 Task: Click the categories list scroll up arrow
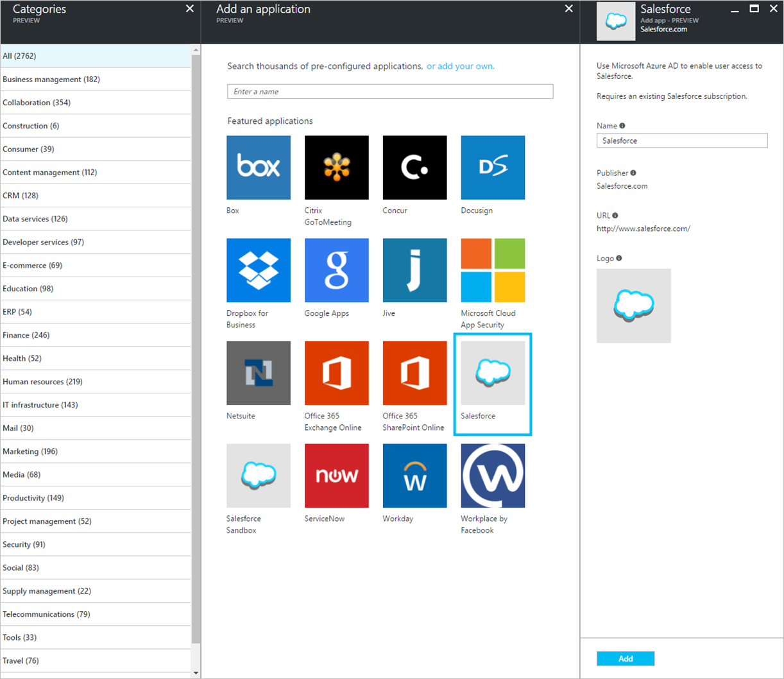(x=196, y=49)
